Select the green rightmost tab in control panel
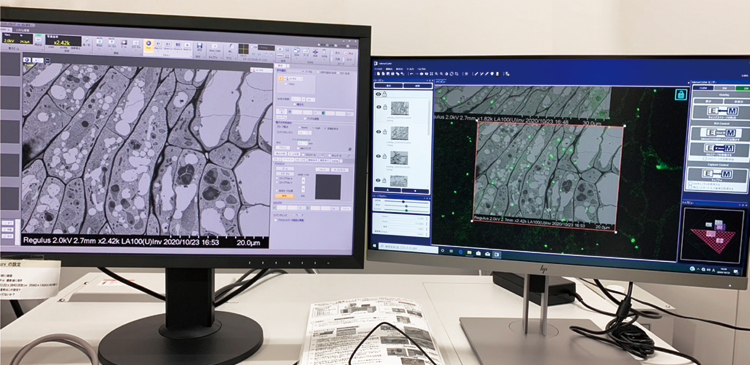This screenshot has width=750, height=365. pos(743,88)
